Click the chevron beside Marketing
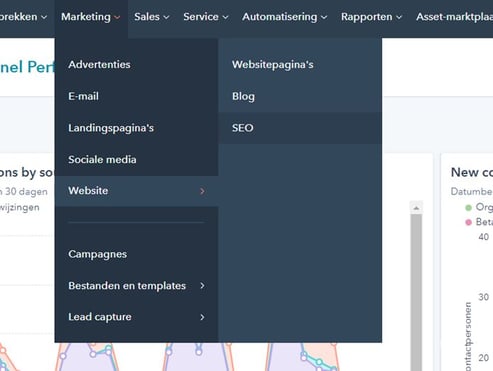This screenshot has width=493, height=371. point(117,17)
